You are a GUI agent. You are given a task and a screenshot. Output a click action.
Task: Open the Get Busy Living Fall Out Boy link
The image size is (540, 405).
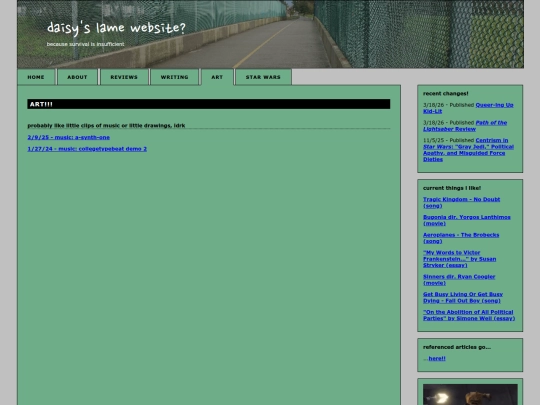point(463,298)
